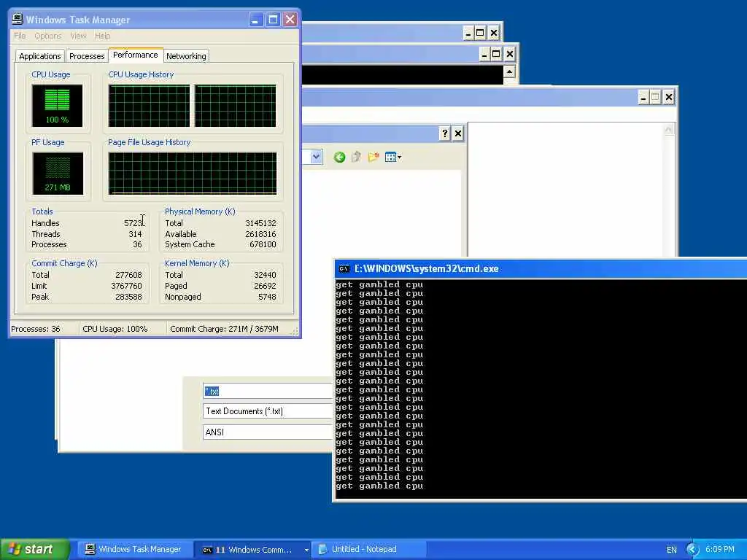This screenshot has width=747, height=560.
Task: Click the Commit Charge Total value 277608
Action: pos(128,275)
